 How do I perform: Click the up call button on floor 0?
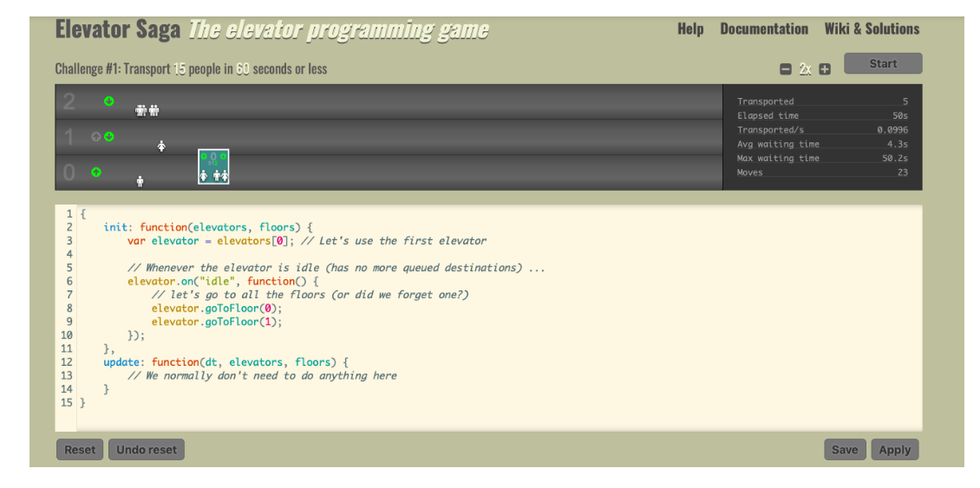96,172
